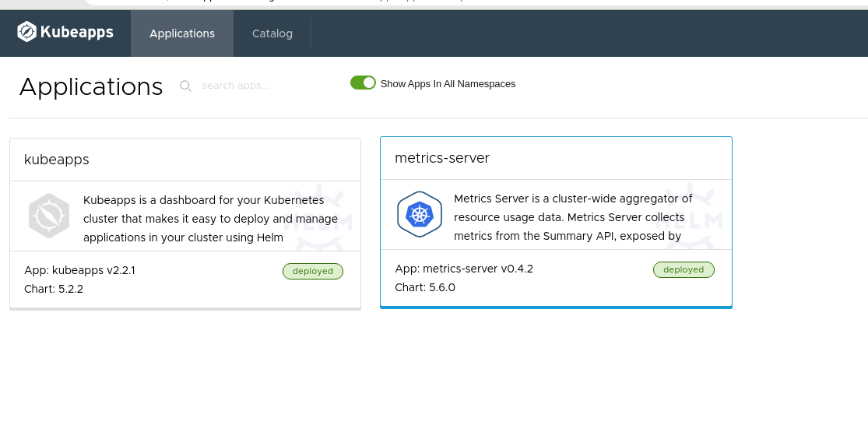Click the Applications page heading
Viewport: 868px width, 436px height.
(91, 86)
